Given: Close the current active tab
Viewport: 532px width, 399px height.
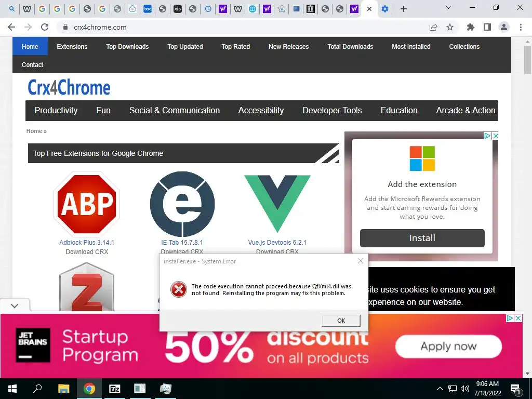Looking at the screenshot, I should pyautogui.click(x=369, y=9).
